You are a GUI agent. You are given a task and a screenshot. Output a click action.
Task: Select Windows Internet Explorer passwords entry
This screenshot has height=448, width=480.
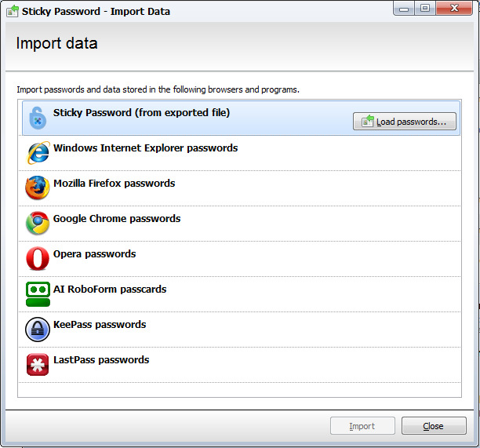(x=239, y=153)
